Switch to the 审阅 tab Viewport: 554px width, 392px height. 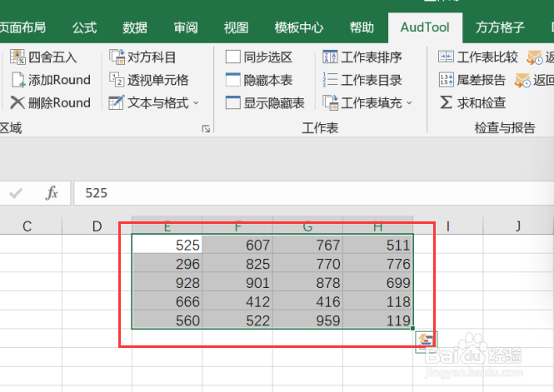click(x=186, y=27)
